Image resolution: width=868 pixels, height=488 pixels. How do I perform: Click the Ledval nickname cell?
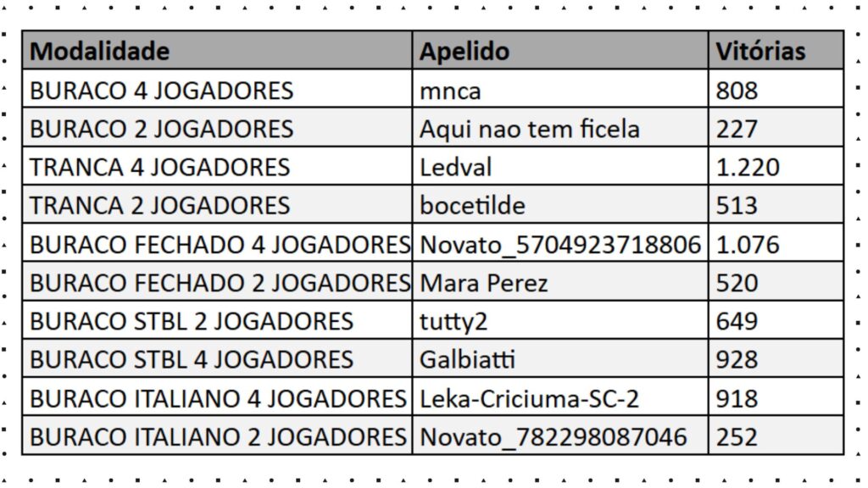456,167
